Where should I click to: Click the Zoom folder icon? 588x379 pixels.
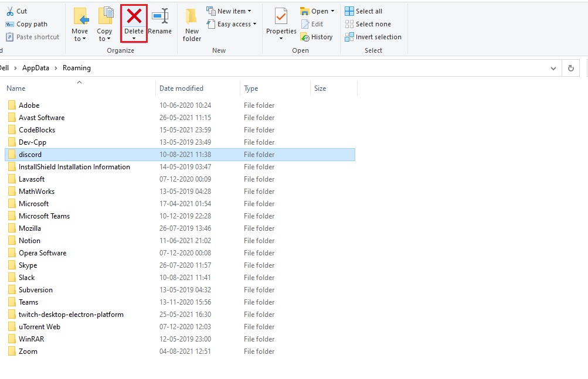[x=12, y=351]
